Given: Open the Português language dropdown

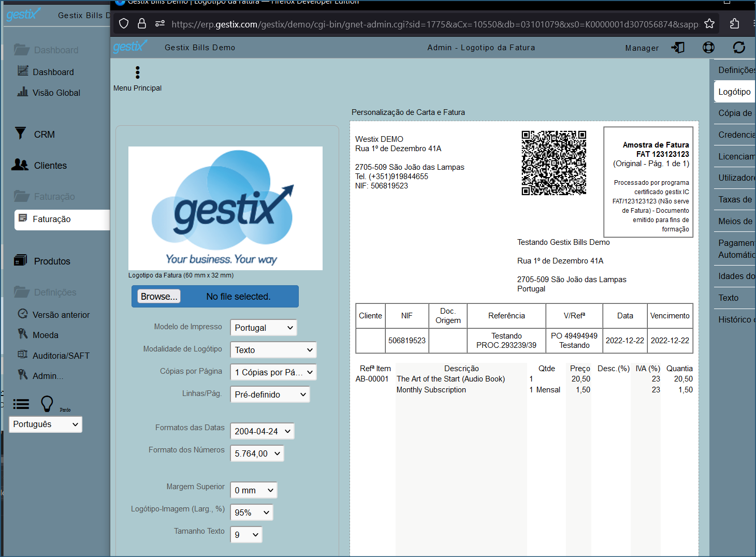Looking at the screenshot, I should point(46,424).
